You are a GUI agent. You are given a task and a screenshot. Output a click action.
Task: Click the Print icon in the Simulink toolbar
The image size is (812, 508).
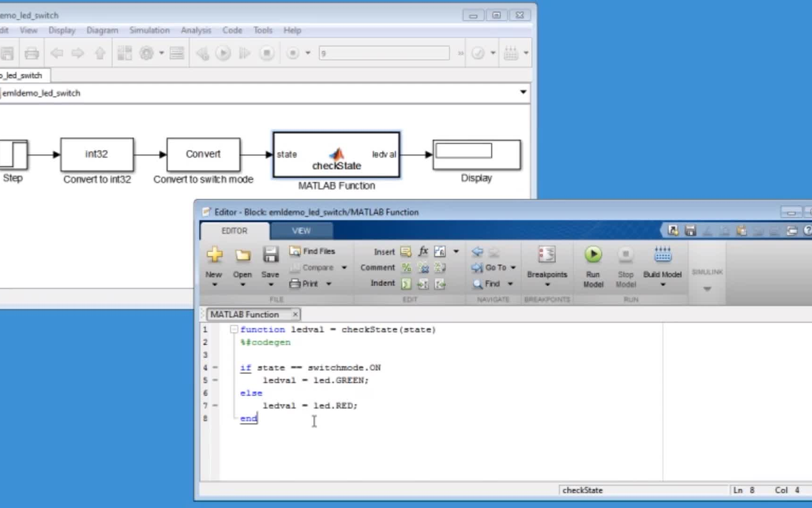[x=31, y=53]
